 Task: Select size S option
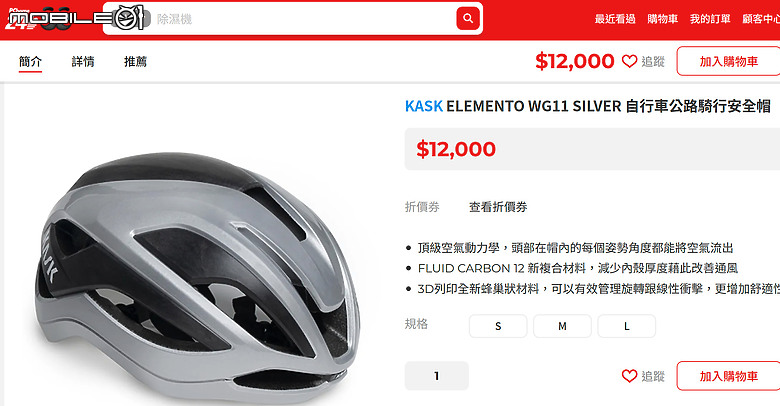click(x=498, y=326)
